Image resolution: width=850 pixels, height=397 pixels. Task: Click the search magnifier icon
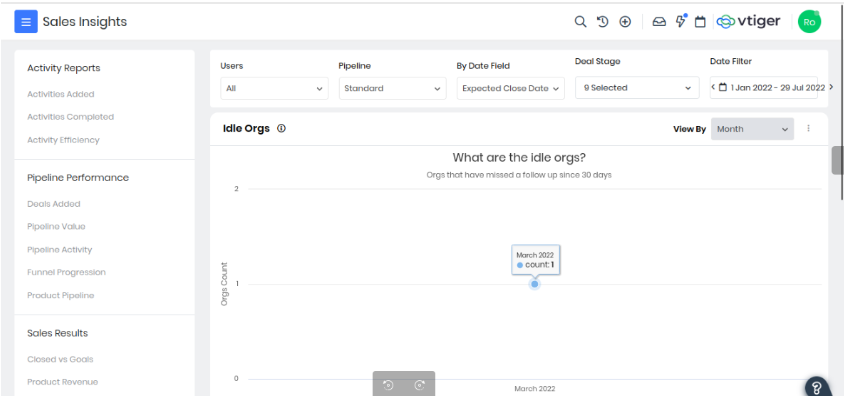[580, 22]
